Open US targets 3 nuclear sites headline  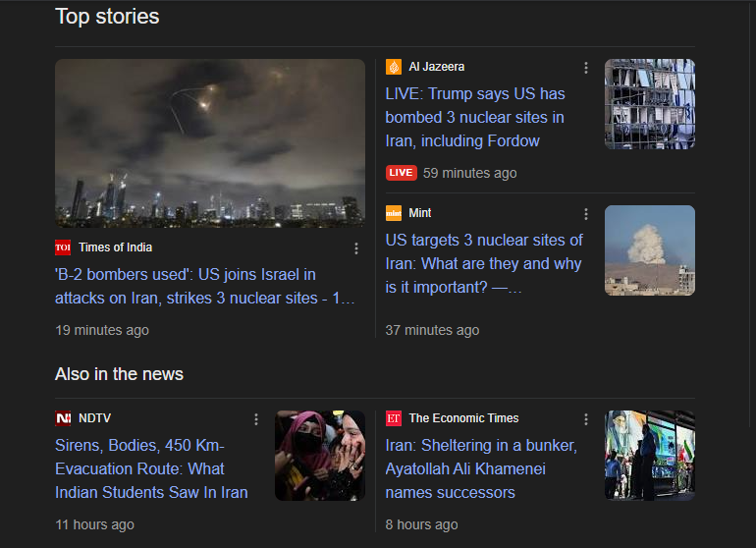(x=484, y=263)
